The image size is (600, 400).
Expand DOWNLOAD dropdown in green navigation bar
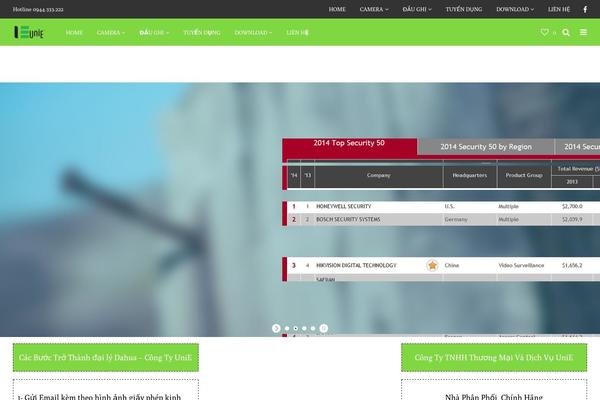coord(253,33)
